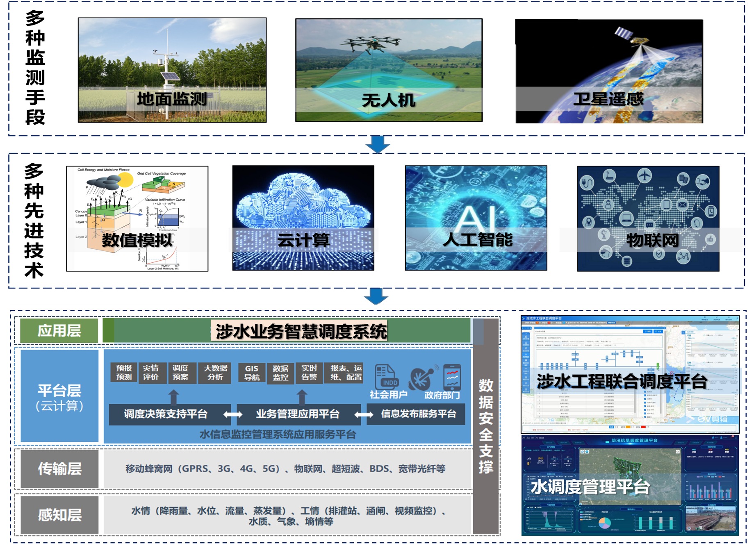Click the up arrow above 业务管理应用平台
The height and width of the screenshot is (546, 756).
[302, 397]
